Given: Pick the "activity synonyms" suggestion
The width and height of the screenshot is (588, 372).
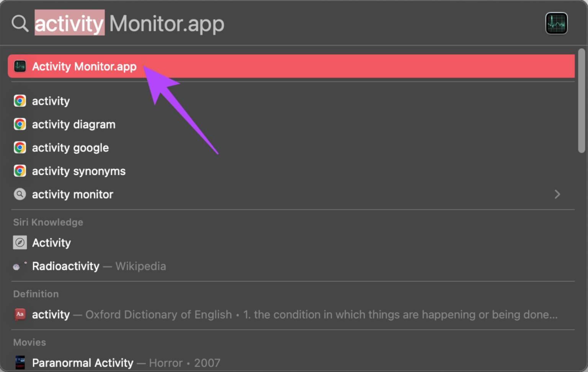Looking at the screenshot, I should coord(78,171).
